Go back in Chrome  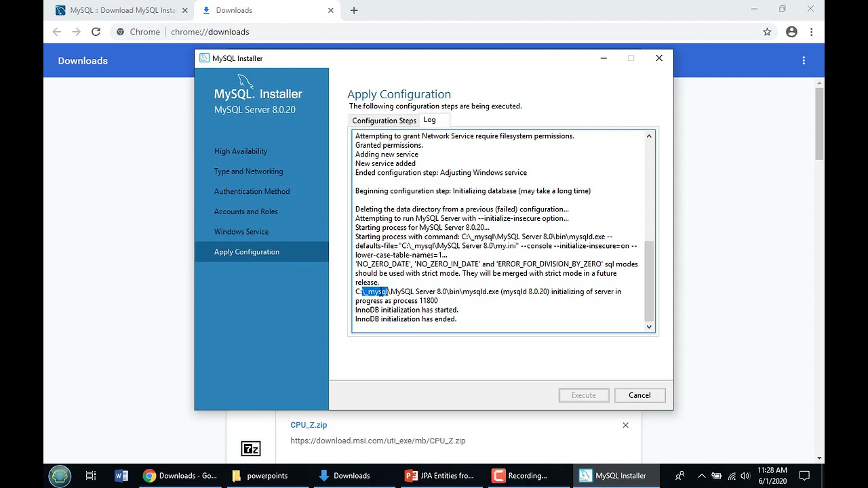click(57, 32)
